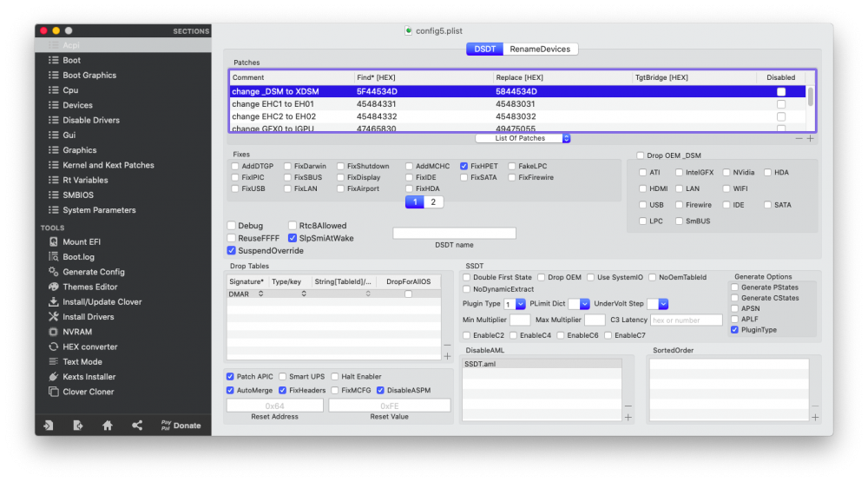Viewport: 868px width, 482px height.
Task: Open the SMBIOS section
Action: click(77, 195)
